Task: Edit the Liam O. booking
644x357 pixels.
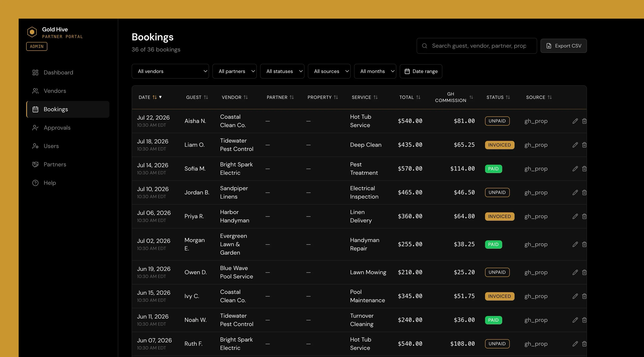Action: click(575, 145)
